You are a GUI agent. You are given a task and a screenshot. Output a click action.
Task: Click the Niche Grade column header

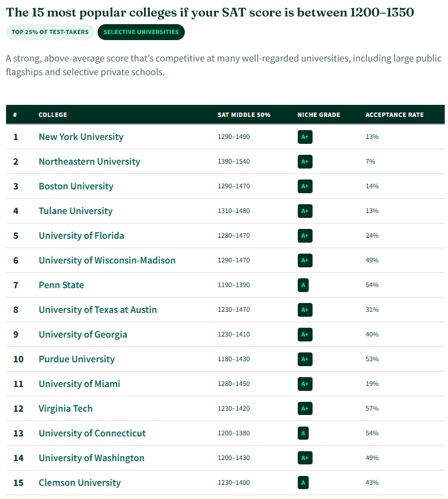tap(319, 115)
